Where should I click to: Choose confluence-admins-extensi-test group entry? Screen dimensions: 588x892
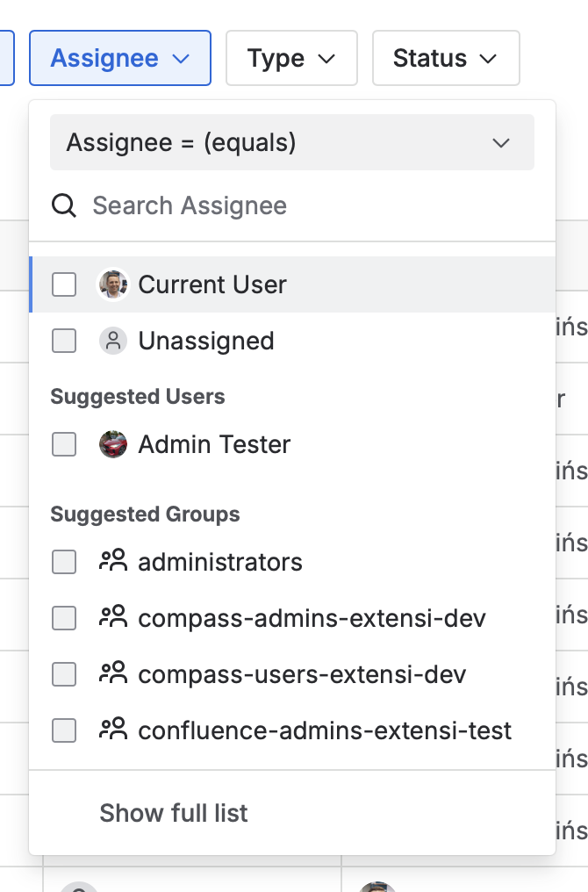click(x=325, y=730)
